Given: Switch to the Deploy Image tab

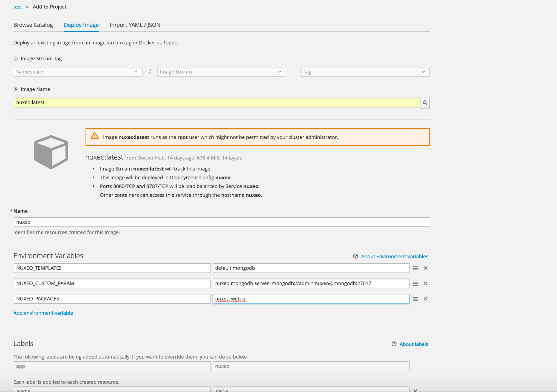Looking at the screenshot, I should pyautogui.click(x=81, y=25).
